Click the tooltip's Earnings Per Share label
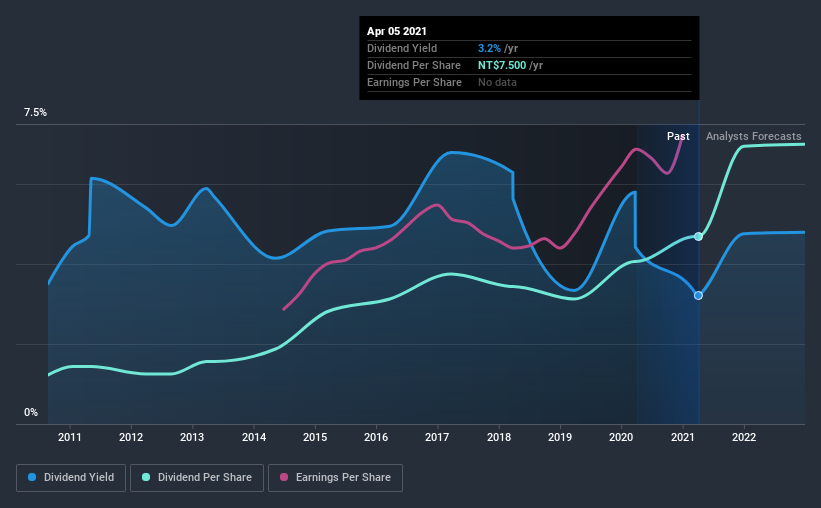 (x=414, y=83)
